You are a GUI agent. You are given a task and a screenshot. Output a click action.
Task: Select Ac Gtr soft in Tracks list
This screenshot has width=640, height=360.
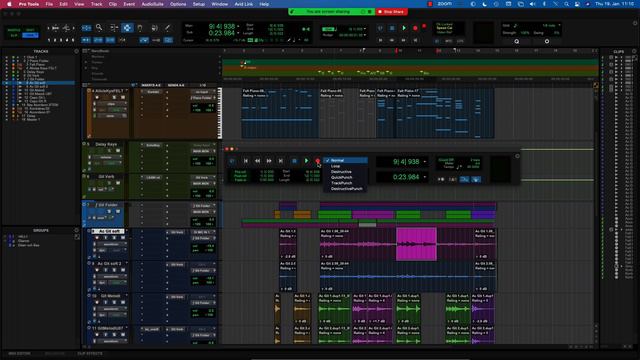pyautogui.click(x=37, y=83)
